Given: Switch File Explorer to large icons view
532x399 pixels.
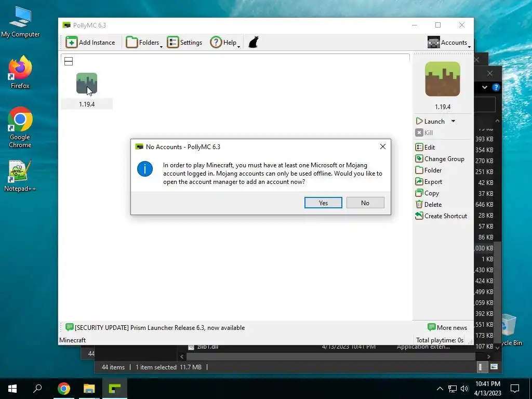Looking at the screenshot, I should pyautogui.click(x=494, y=367).
